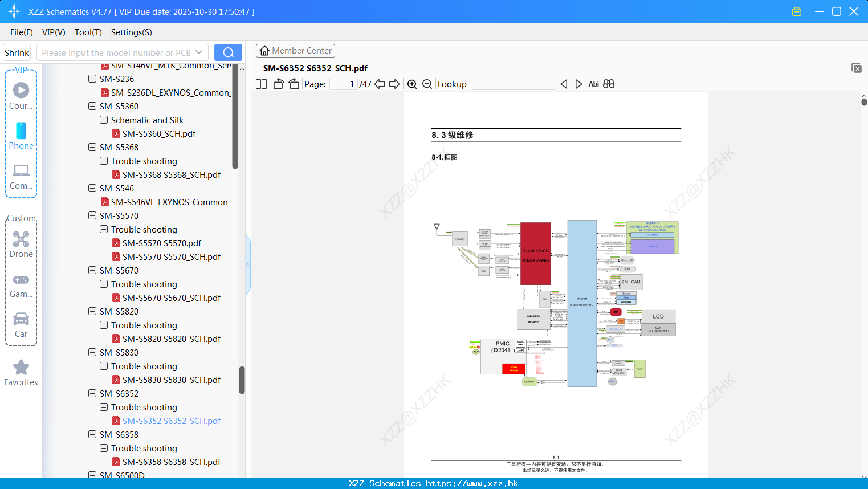Toggle the two-page view icon
868x489 pixels.
[261, 84]
